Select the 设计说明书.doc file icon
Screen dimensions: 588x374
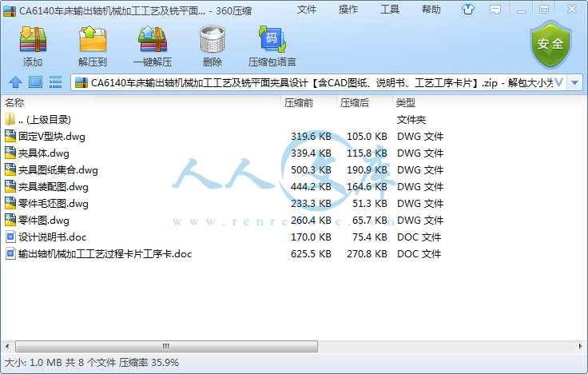pyautogui.click(x=10, y=237)
